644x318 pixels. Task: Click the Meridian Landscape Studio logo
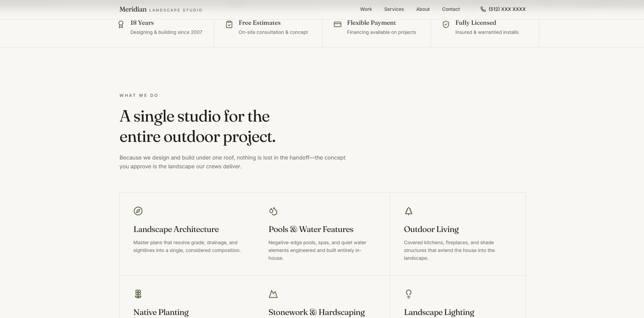coord(161,9)
